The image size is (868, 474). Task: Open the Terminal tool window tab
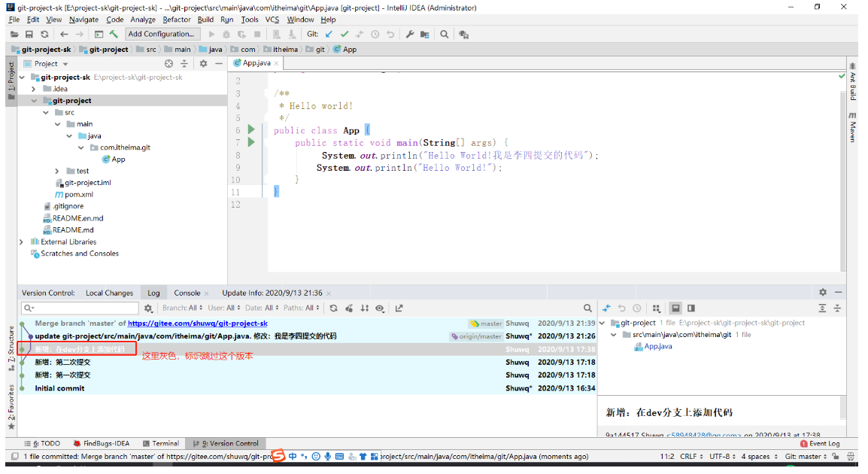pos(161,444)
